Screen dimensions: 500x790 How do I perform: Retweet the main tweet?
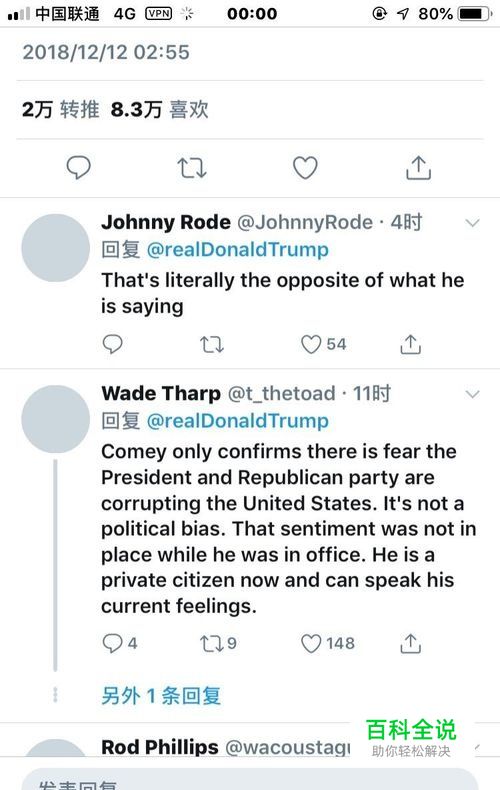192,168
